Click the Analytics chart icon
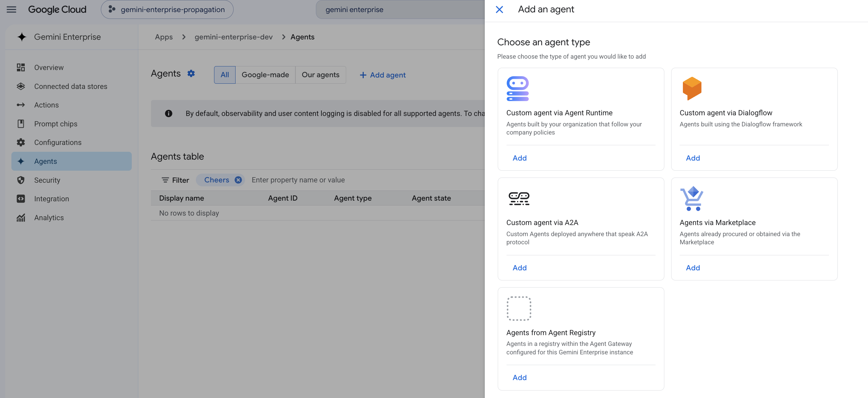The image size is (868, 398). click(21, 218)
